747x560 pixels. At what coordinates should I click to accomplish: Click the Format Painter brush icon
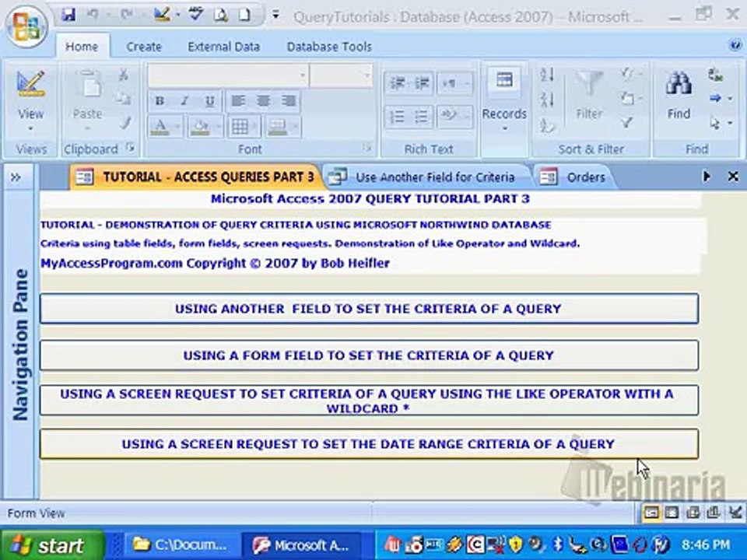tap(124, 123)
